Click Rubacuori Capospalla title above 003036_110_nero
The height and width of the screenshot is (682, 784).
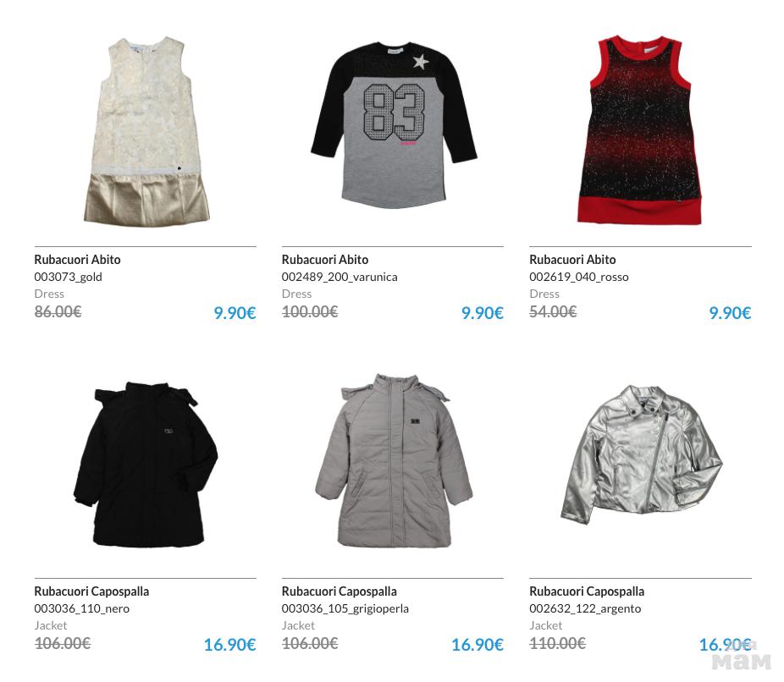91,591
